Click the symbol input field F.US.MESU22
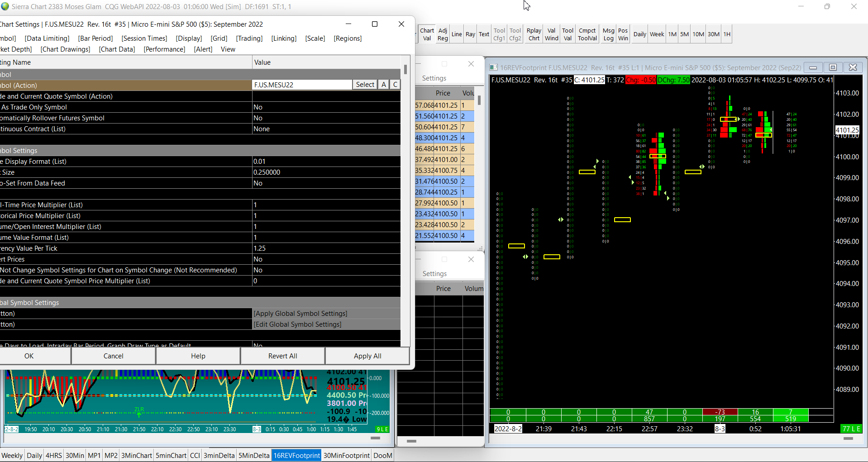 tap(302, 85)
